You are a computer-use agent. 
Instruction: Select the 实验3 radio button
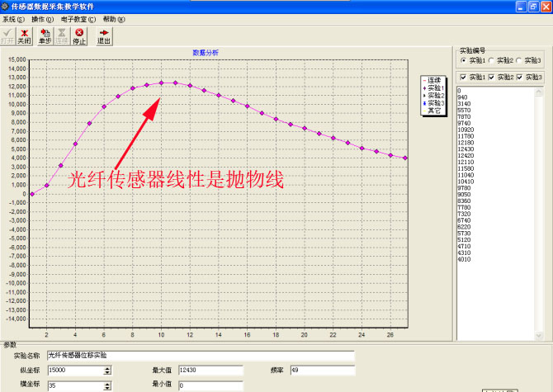pyautogui.click(x=519, y=61)
